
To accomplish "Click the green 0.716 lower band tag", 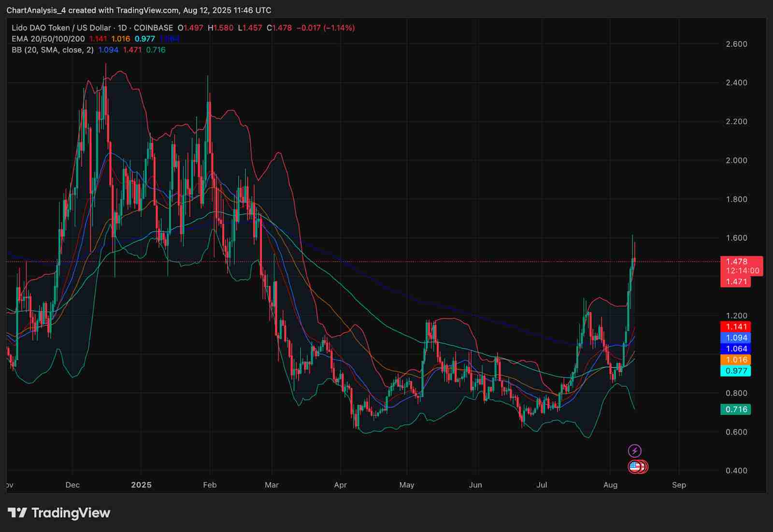I will coord(735,409).
